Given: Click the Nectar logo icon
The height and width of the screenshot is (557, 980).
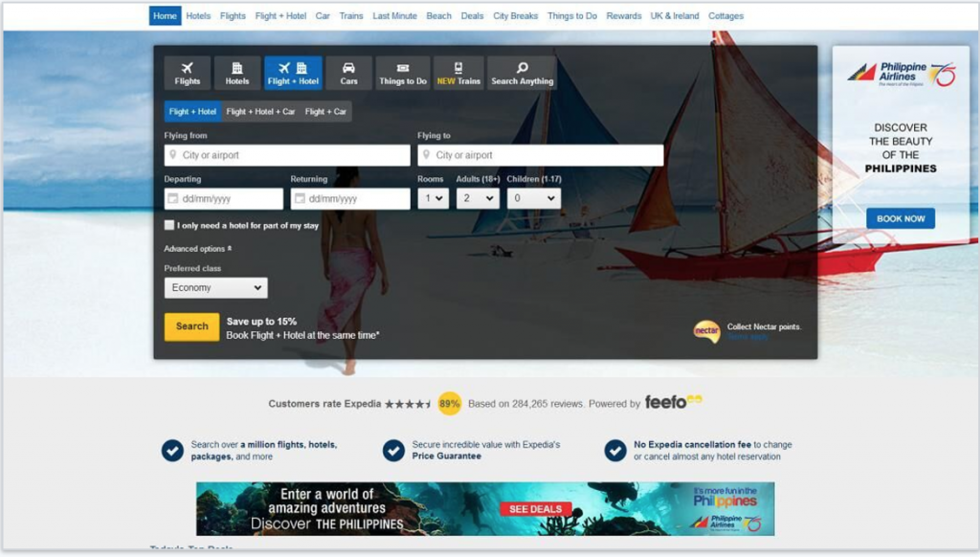Looking at the screenshot, I should click(x=707, y=331).
